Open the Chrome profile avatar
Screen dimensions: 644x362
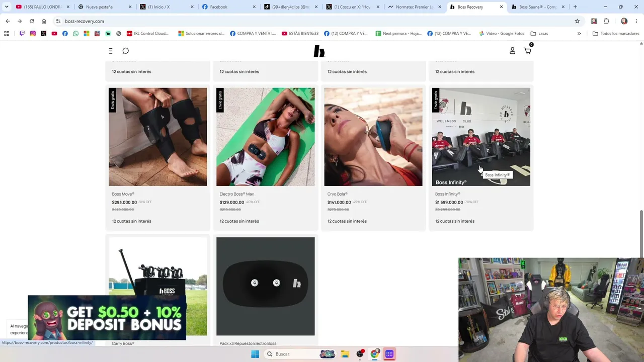(x=624, y=21)
